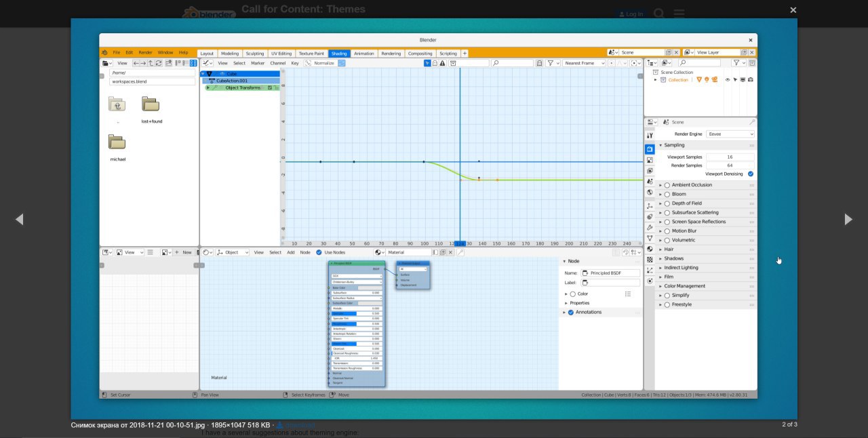
Task: Open the Channel menu in graph editor
Action: (278, 63)
